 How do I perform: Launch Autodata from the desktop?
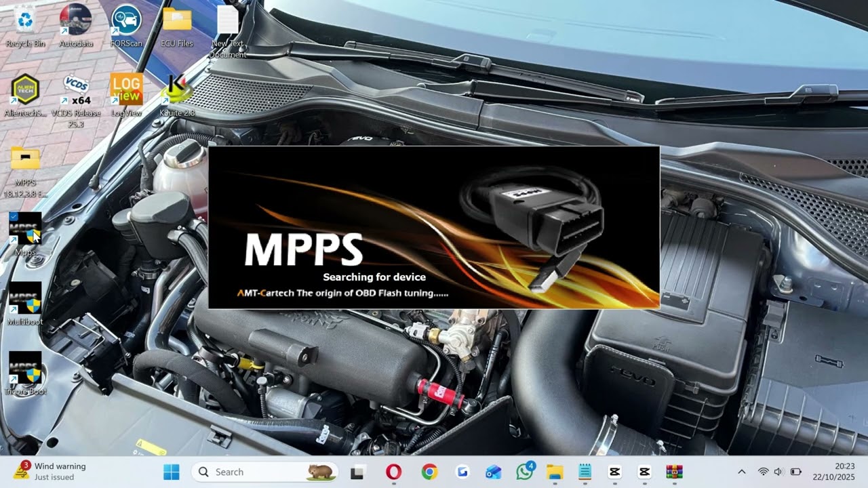point(76,26)
